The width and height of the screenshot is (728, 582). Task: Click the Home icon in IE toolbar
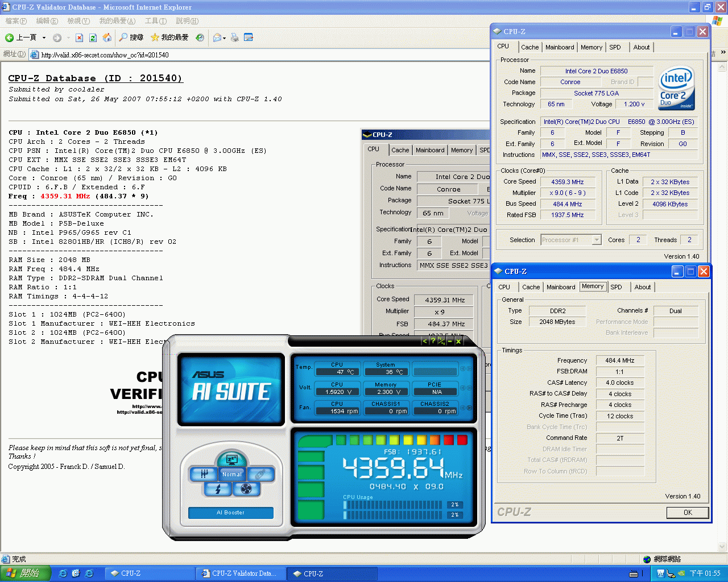tap(107, 38)
